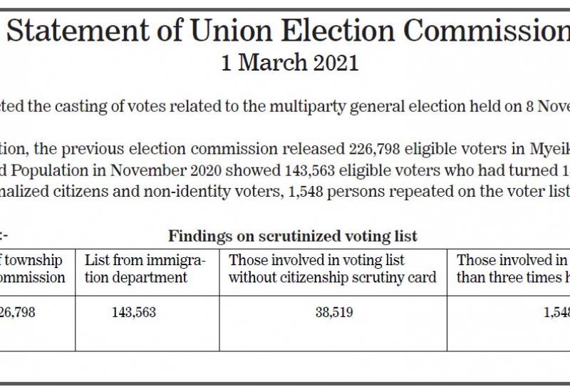Image resolution: width=570 pixels, height=392 pixels.
Task: Click the "casting of votes" phrase
Action: [93, 107]
